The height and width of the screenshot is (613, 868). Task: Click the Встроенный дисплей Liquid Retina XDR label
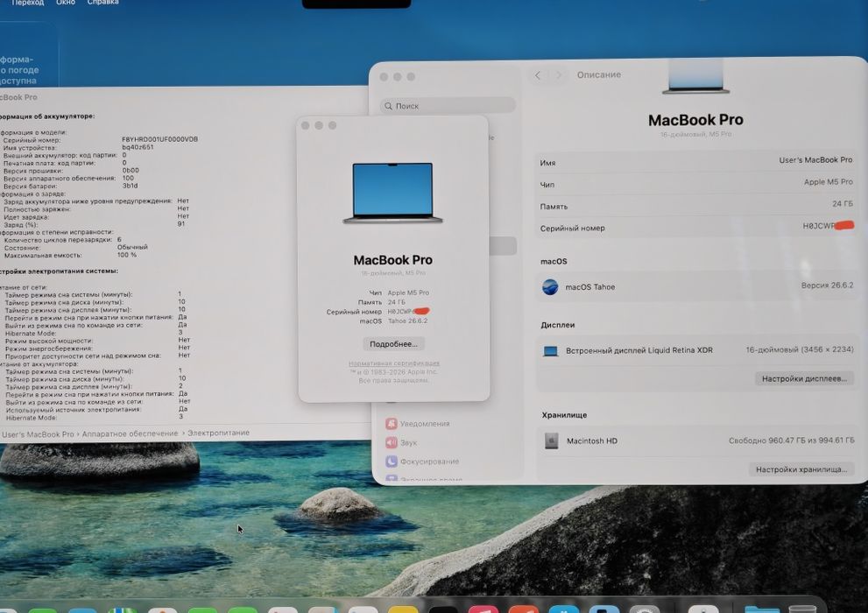(639, 350)
